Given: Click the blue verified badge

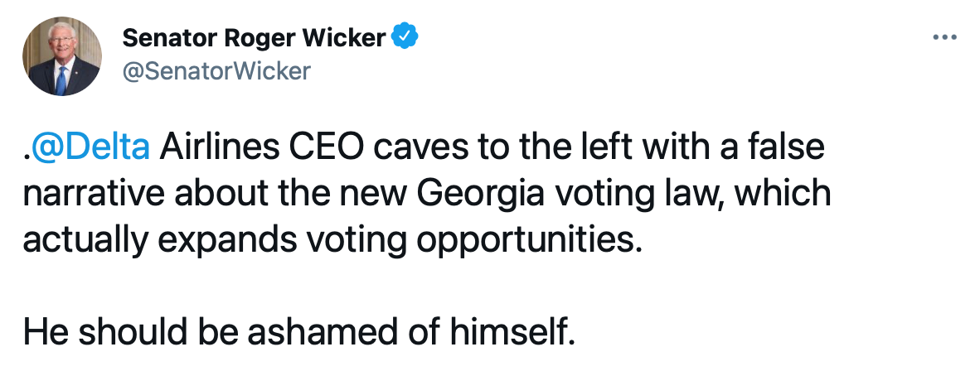Looking at the screenshot, I should pos(405,37).
